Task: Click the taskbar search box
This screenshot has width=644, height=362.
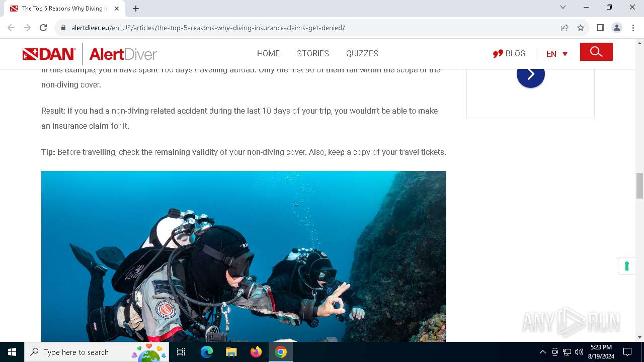Action: pos(97,352)
